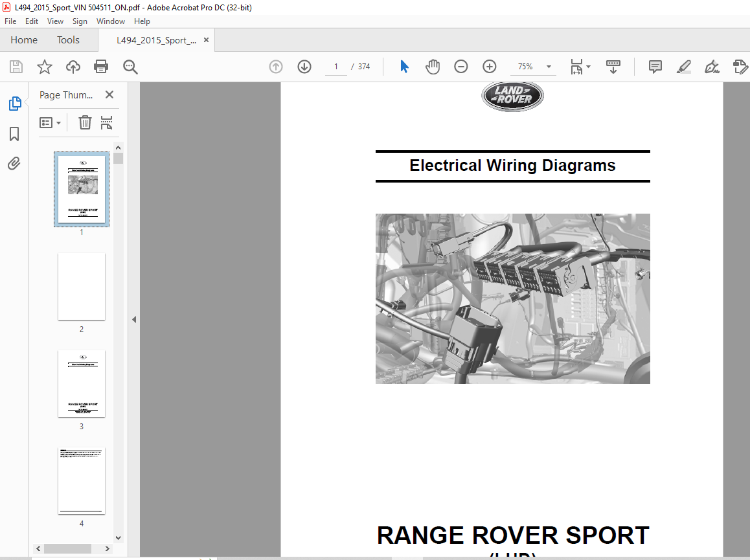750x560 pixels.
Task: Open the zoom level dropdown arrow
Action: click(549, 67)
